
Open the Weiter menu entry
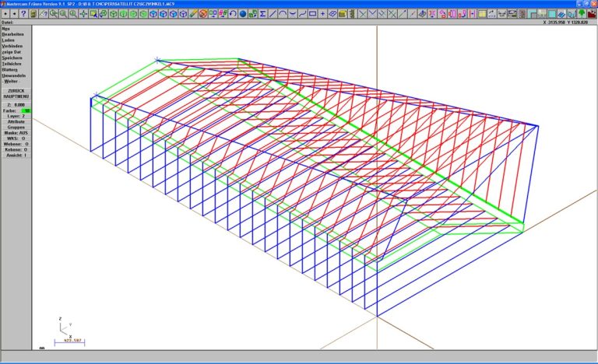[x=11, y=81]
